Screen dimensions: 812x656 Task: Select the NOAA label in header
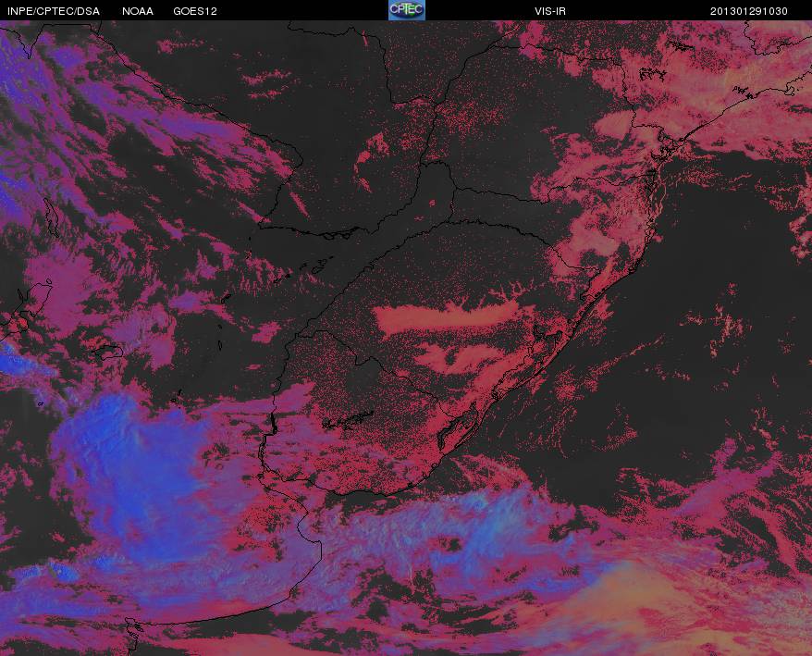pos(138,11)
